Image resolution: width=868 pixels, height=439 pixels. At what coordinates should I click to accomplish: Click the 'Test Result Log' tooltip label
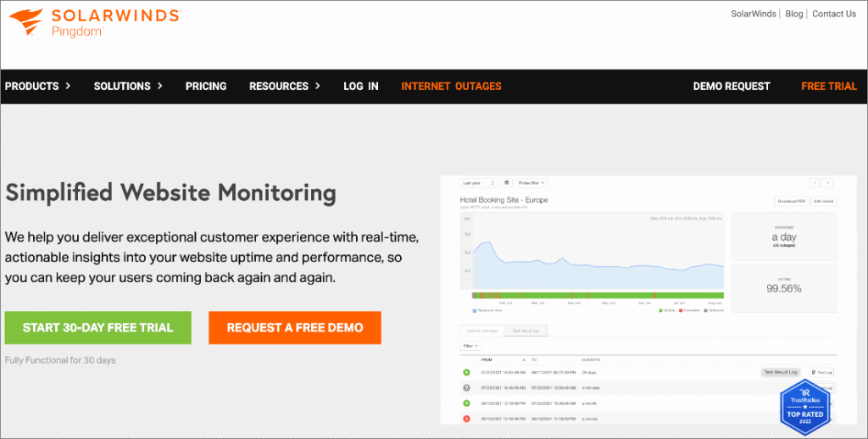pyautogui.click(x=781, y=373)
